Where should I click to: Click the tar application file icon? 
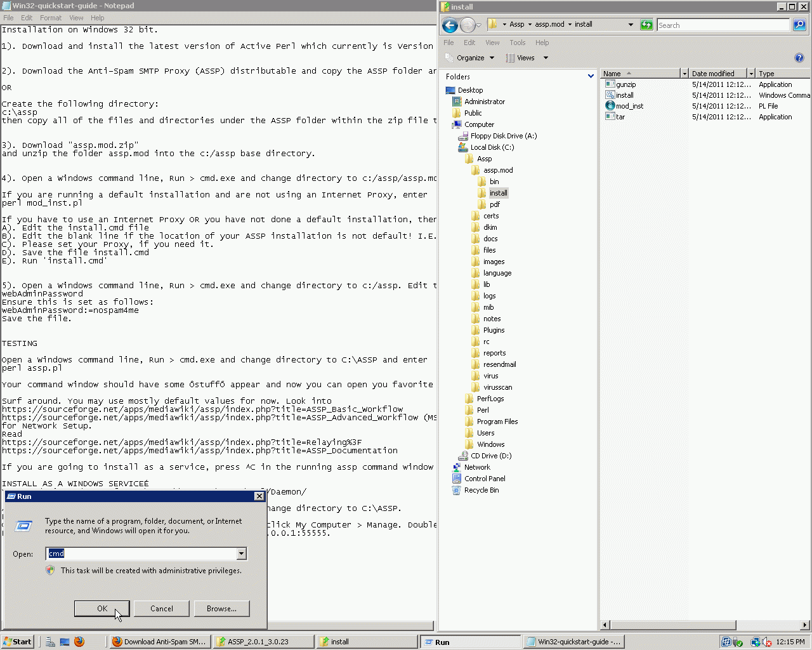610,117
